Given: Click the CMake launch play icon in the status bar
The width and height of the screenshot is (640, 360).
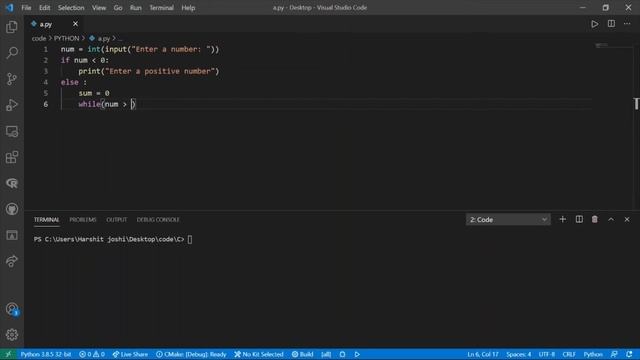Looking at the screenshot, I should 357,354.
